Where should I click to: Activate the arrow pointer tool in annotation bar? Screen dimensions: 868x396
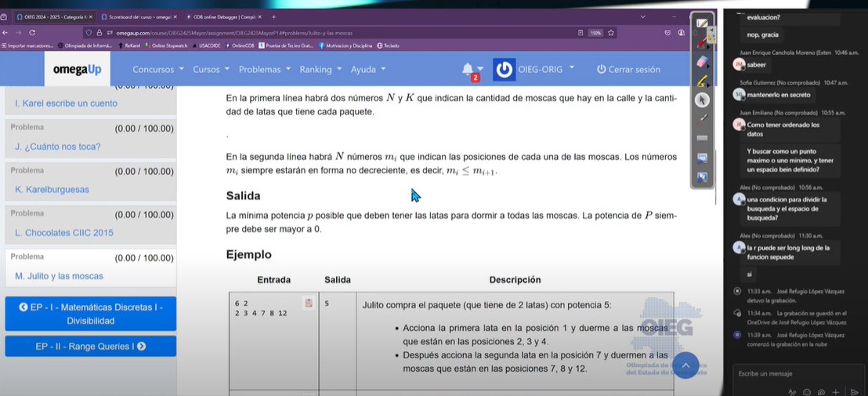[702, 100]
